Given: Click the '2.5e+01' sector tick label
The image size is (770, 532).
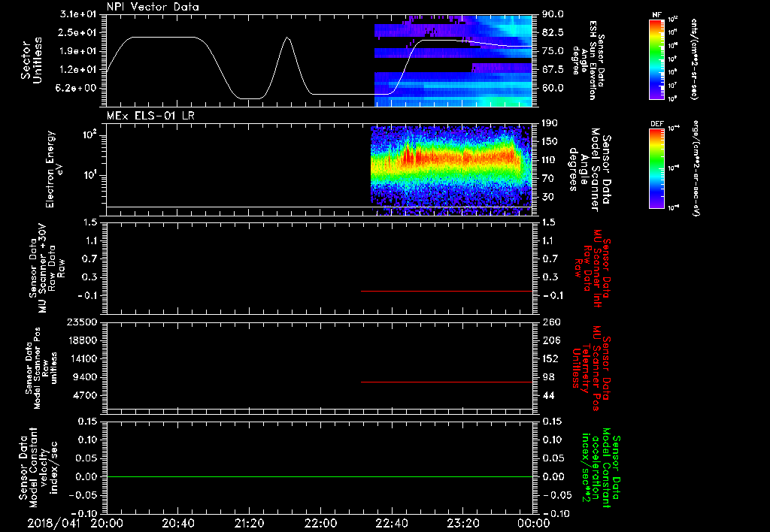Looking at the screenshot, I should 78,33.
